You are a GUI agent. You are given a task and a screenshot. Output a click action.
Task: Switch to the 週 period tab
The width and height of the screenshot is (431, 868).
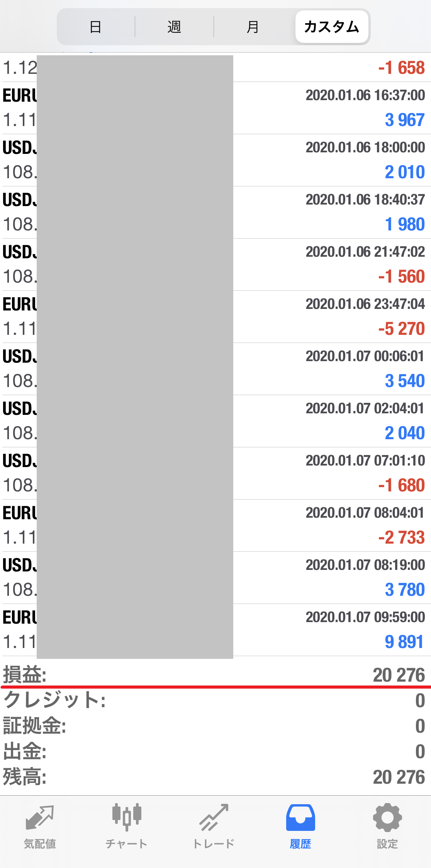click(174, 27)
